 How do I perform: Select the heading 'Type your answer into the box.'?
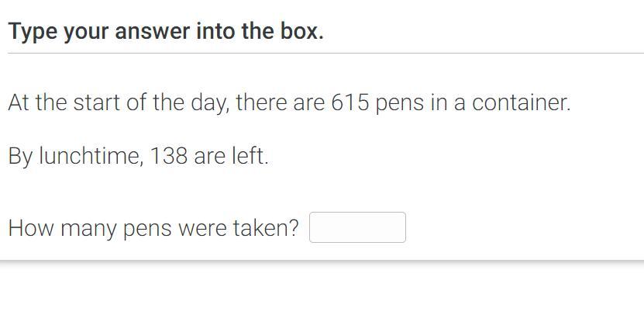(166, 32)
